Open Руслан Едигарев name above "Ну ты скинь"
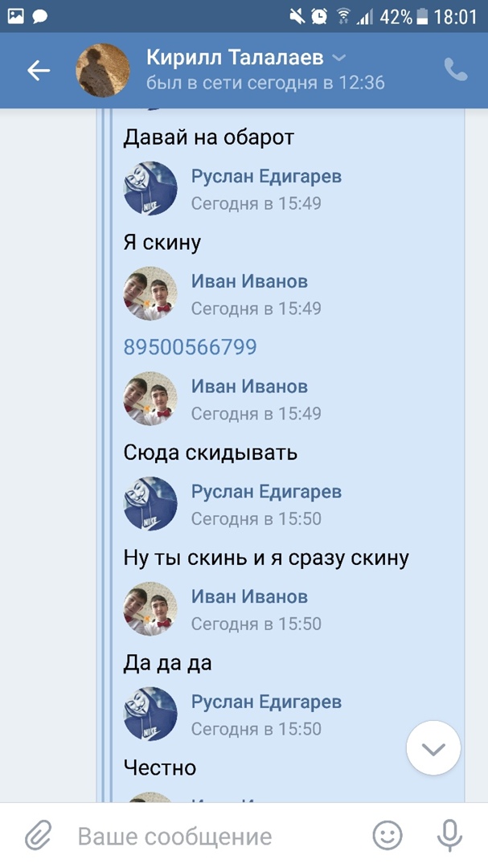The height and width of the screenshot is (868, 488). point(266,492)
